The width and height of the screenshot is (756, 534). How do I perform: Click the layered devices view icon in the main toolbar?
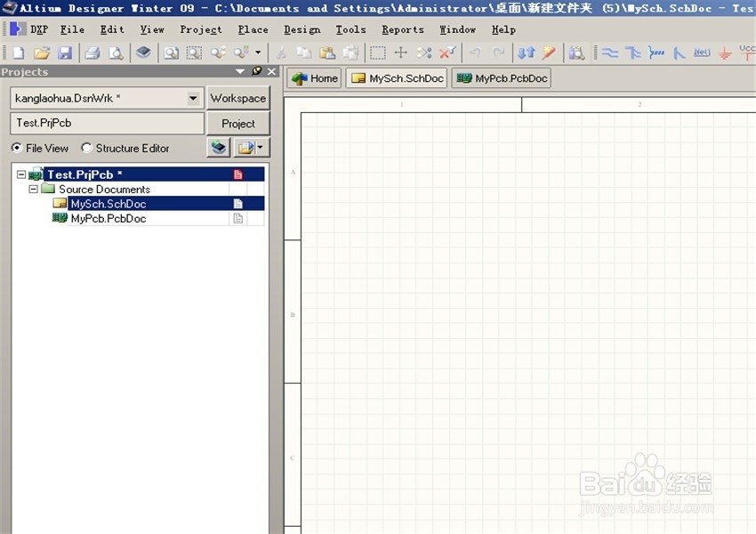(x=143, y=53)
